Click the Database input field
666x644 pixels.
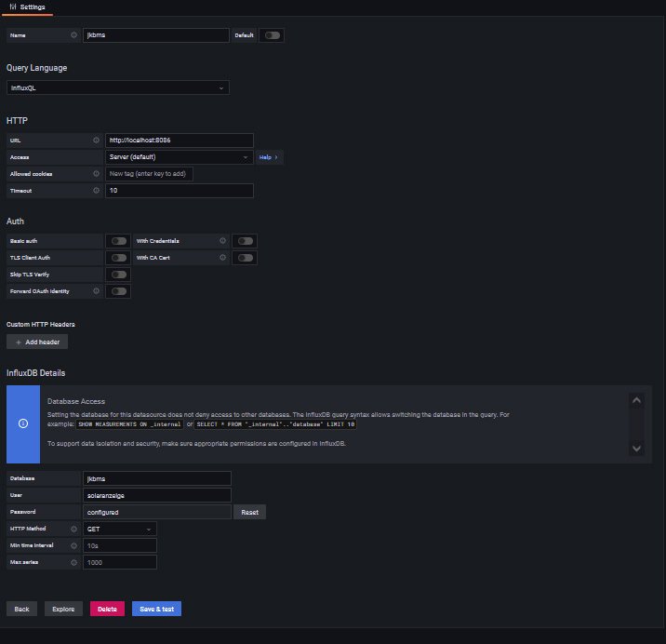[x=155, y=478]
